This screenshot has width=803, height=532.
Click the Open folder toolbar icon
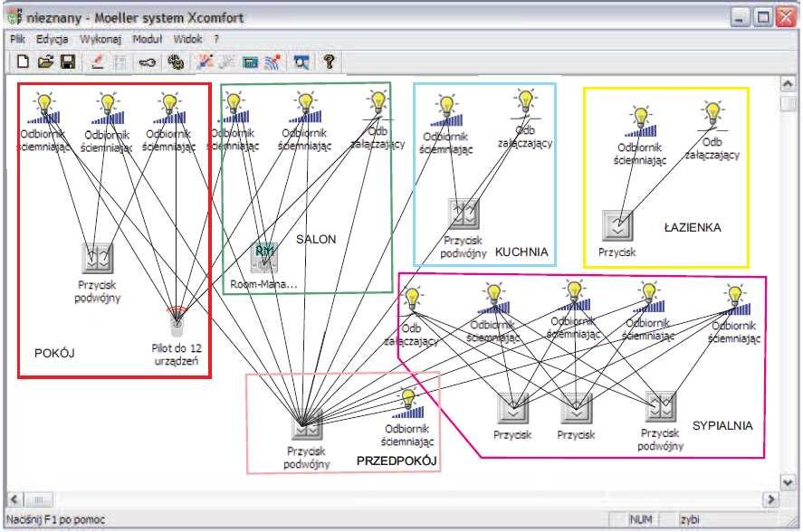(x=45, y=62)
